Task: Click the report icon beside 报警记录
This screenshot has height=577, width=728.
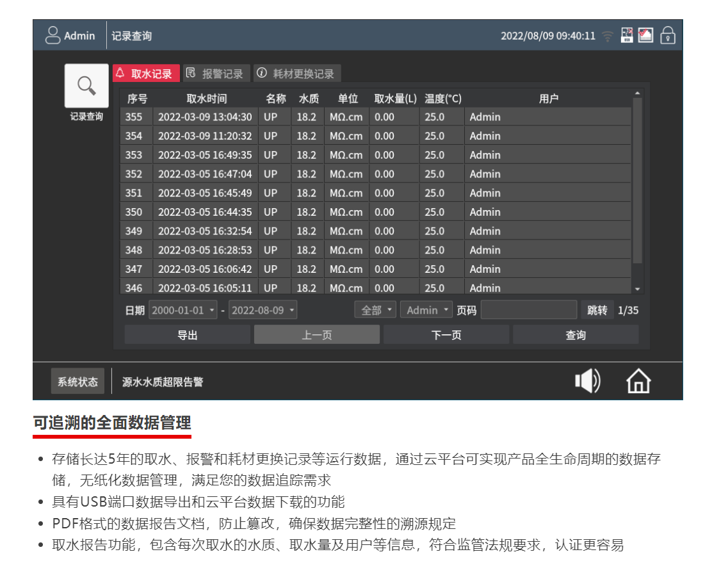Action: click(190, 73)
